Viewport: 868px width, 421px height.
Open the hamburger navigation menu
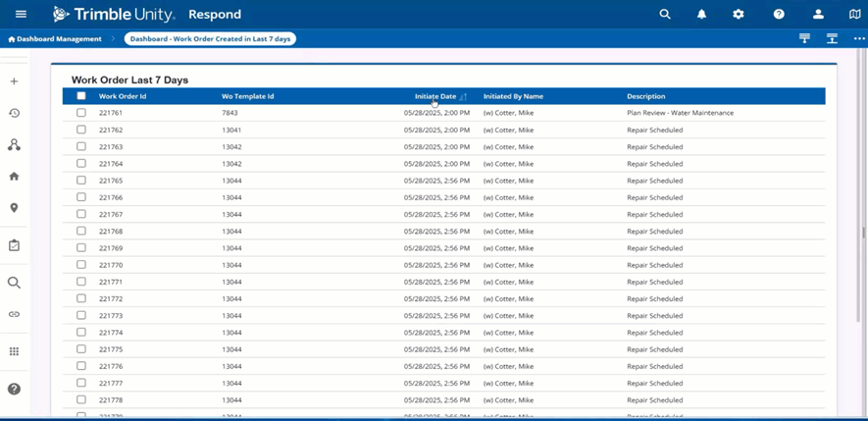[21, 14]
